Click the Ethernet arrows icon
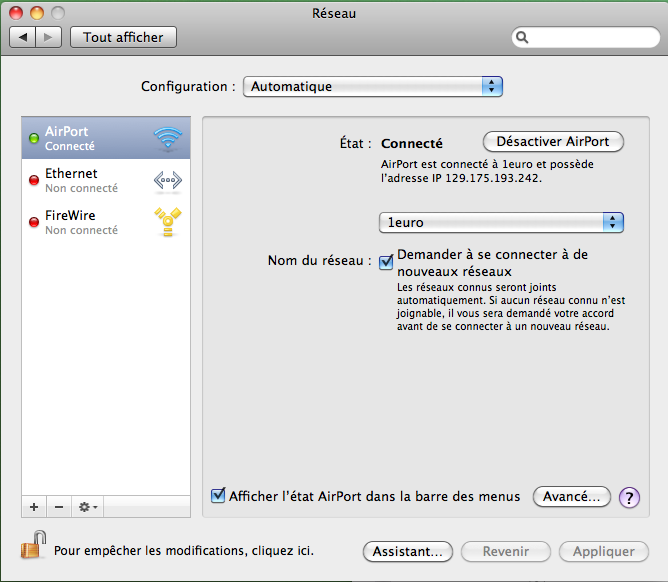This screenshot has width=668, height=582. coord(168,180)
